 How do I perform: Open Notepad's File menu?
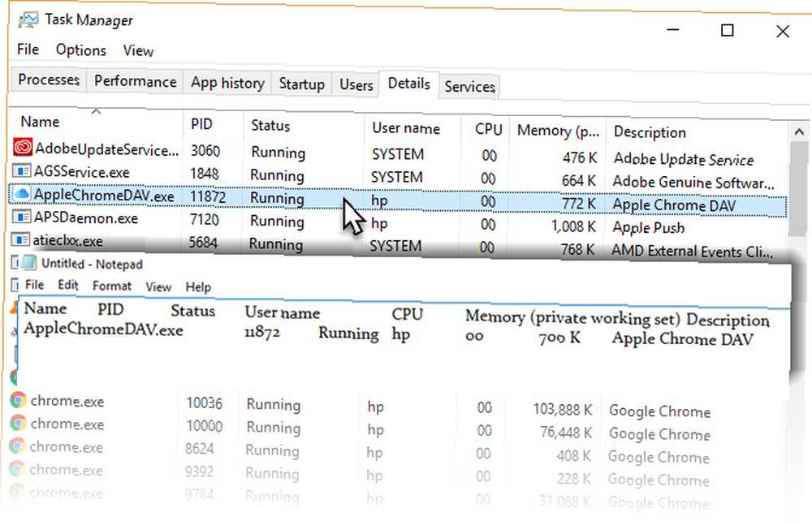click(34, 285)
